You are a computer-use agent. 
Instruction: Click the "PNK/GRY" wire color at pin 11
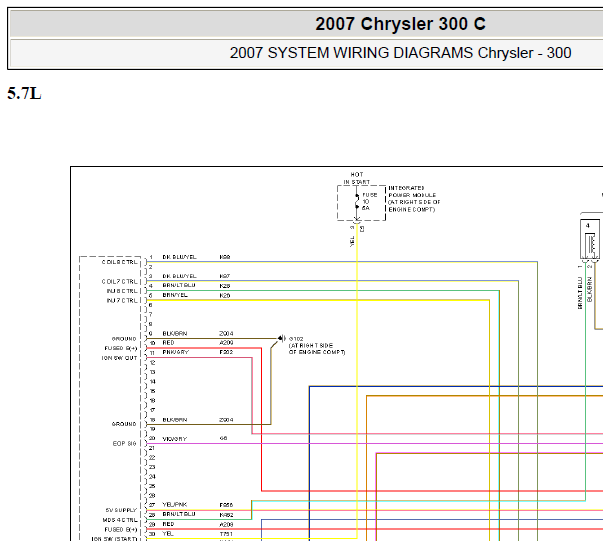[x=176, y=352]
